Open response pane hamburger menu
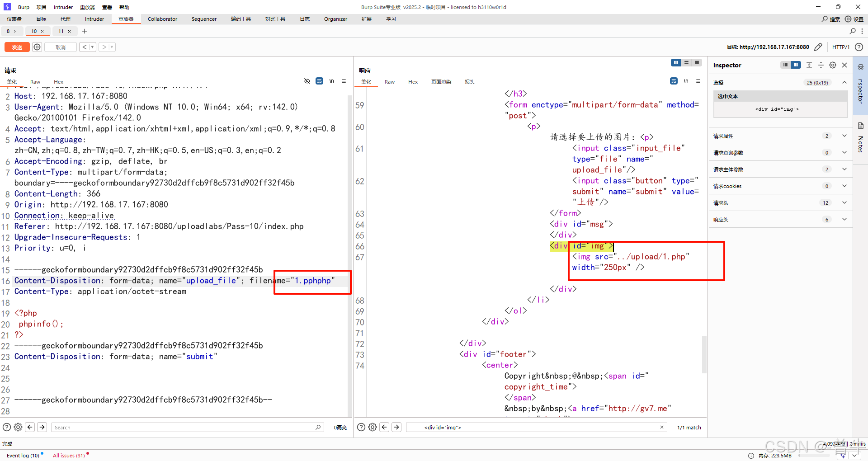 [x=698, y=81]
